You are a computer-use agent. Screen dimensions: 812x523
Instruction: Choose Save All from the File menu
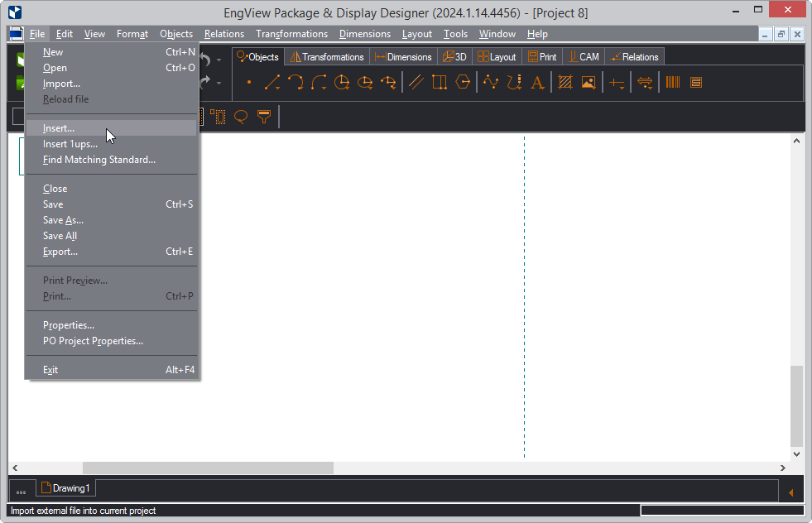tap(112, 236)
